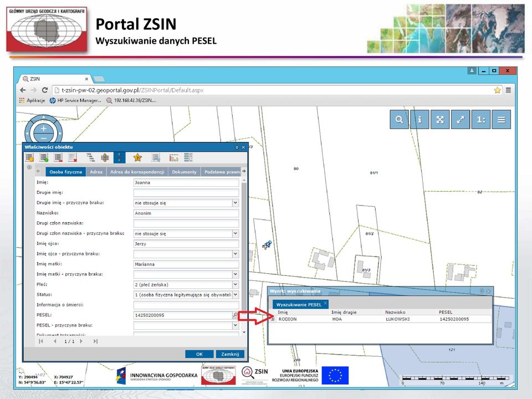Click the Zamknij button
532x399 pixels.
230,354
